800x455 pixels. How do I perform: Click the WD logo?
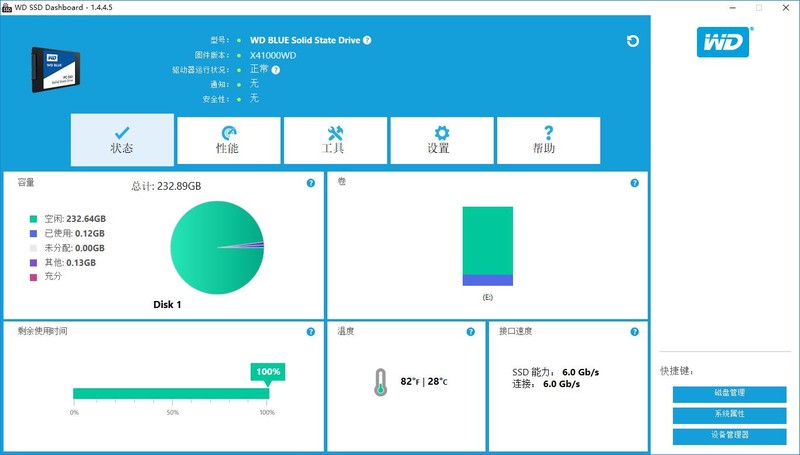click(x=722, y=43)
